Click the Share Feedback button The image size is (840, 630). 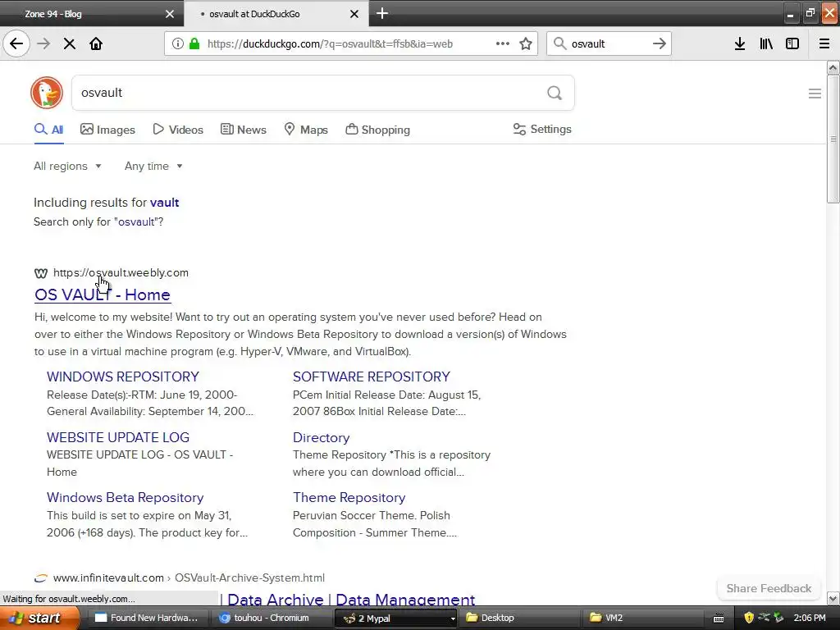click(x=769, y=588)
